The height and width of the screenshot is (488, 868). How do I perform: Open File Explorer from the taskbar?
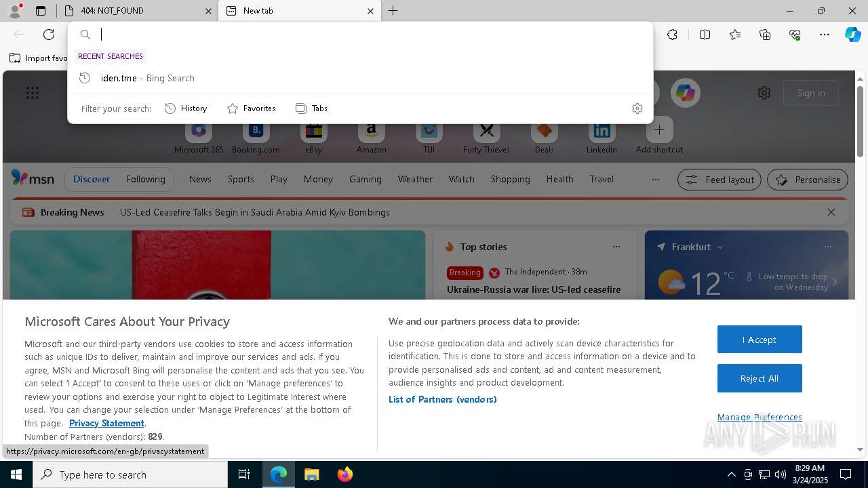[x=312, y=474]
